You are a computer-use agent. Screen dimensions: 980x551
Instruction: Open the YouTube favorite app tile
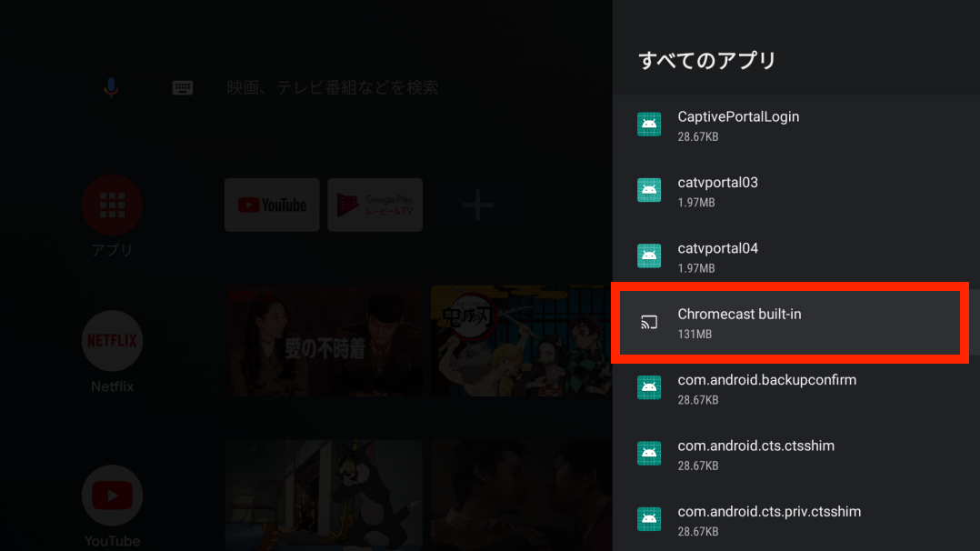[272, 205]
